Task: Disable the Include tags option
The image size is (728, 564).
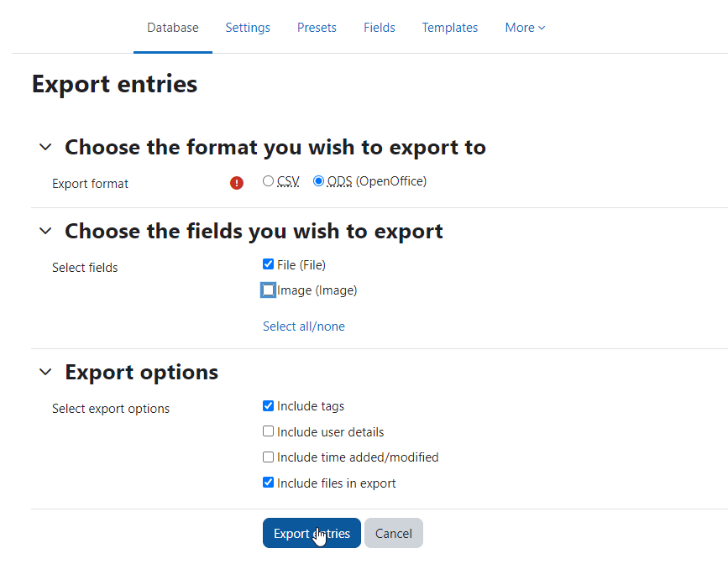Action: click(x=268, y=405)
